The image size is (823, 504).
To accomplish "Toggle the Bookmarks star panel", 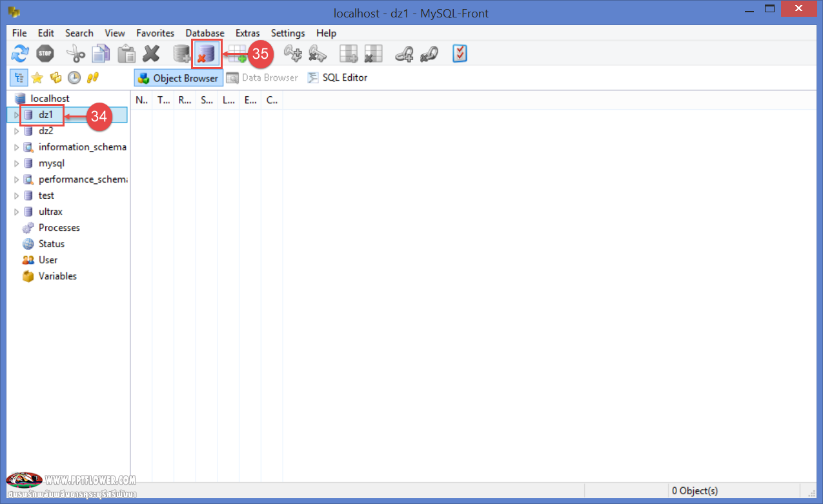I will point(37,78).
